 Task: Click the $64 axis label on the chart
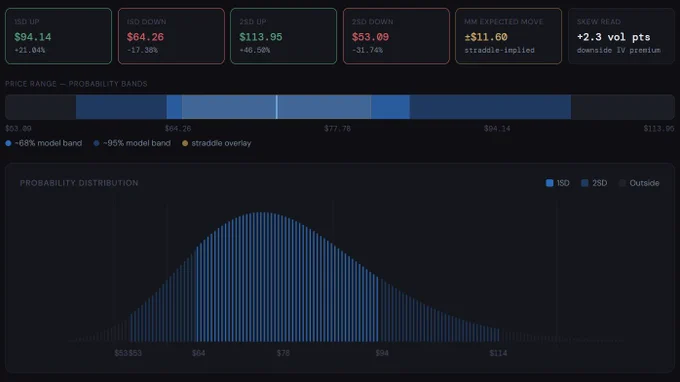199,353
